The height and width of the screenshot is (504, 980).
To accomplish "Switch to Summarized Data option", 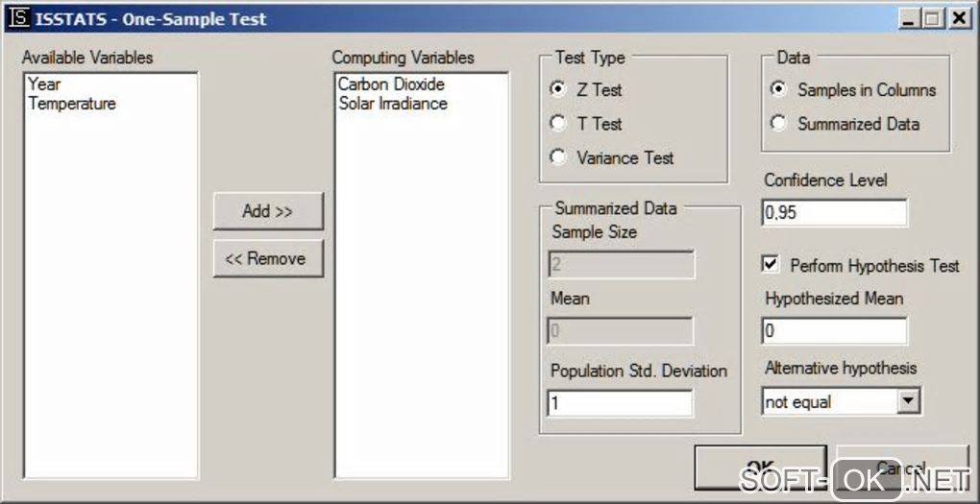I will [x=778, y=123].
